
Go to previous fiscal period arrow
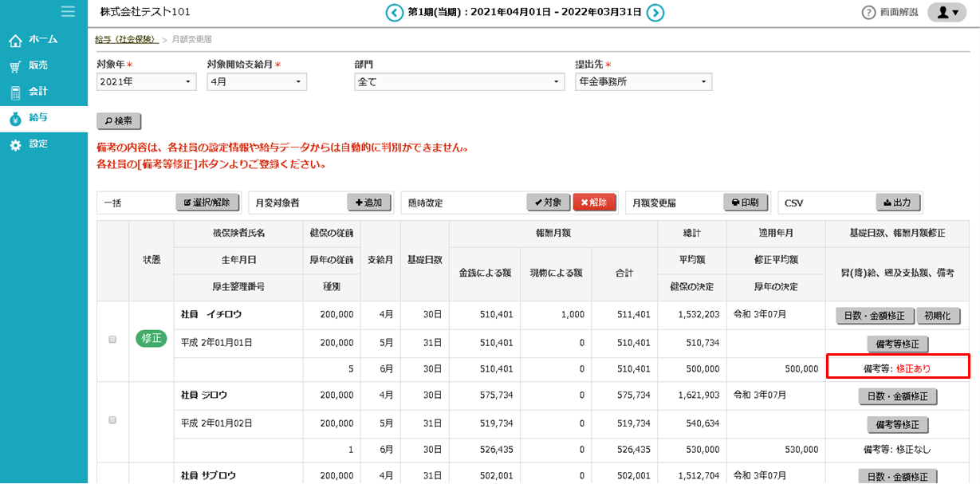pos(394,12)
